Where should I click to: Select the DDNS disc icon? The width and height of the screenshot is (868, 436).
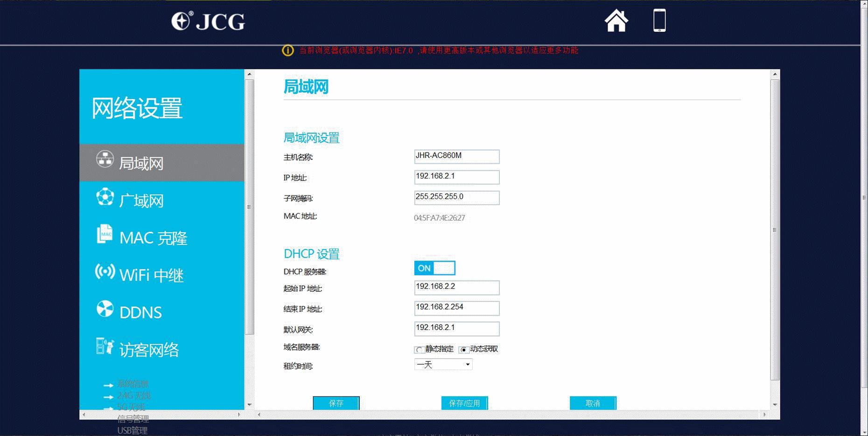(x=105, y=309)
